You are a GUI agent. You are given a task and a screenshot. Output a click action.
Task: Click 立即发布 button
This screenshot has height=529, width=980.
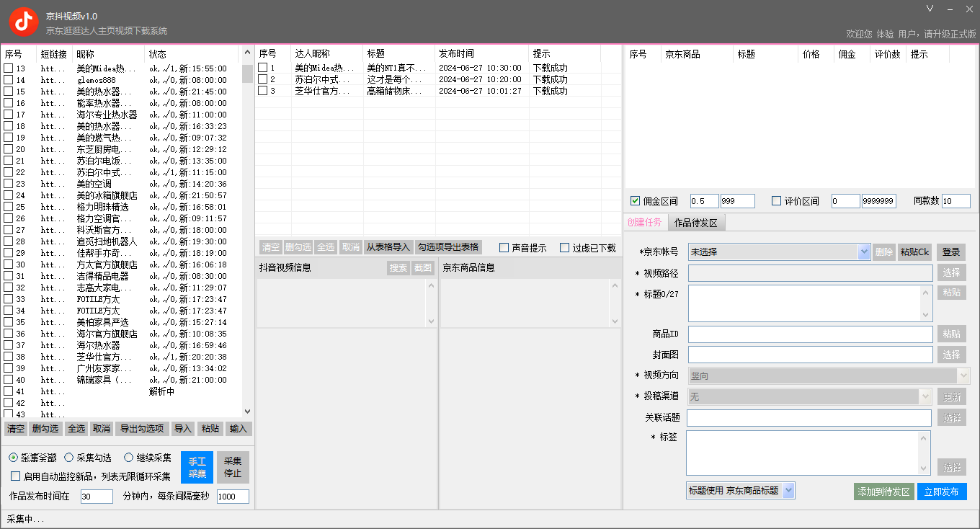tap(942, 492)
